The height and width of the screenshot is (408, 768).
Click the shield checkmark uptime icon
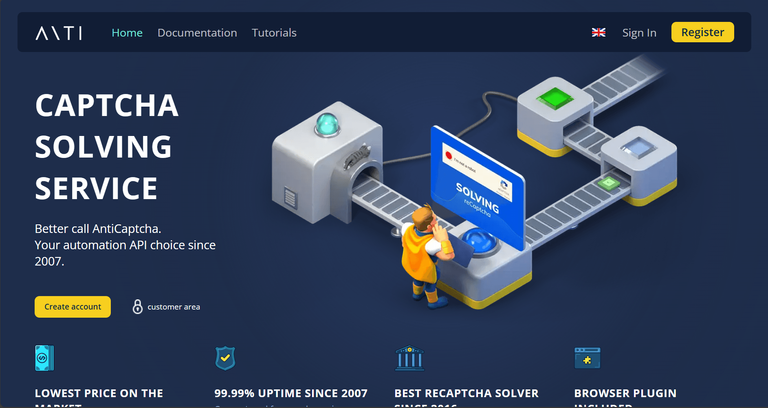coord(225,358)
